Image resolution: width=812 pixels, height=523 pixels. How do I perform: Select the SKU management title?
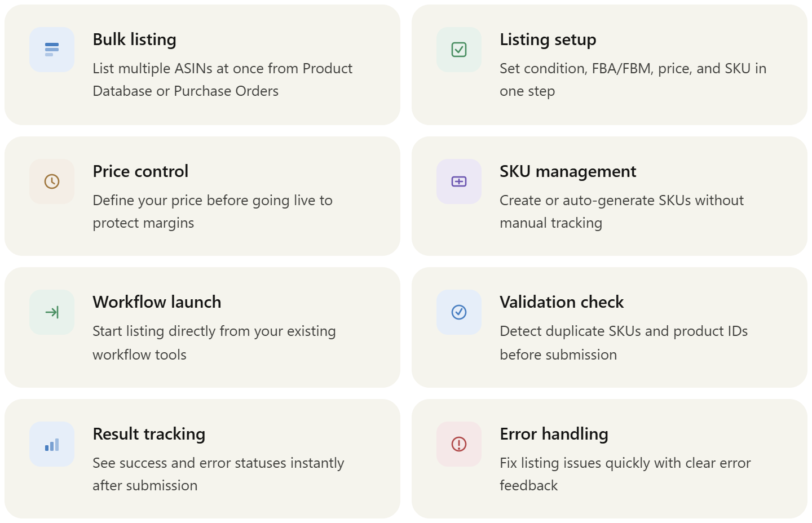pos(567,171)
